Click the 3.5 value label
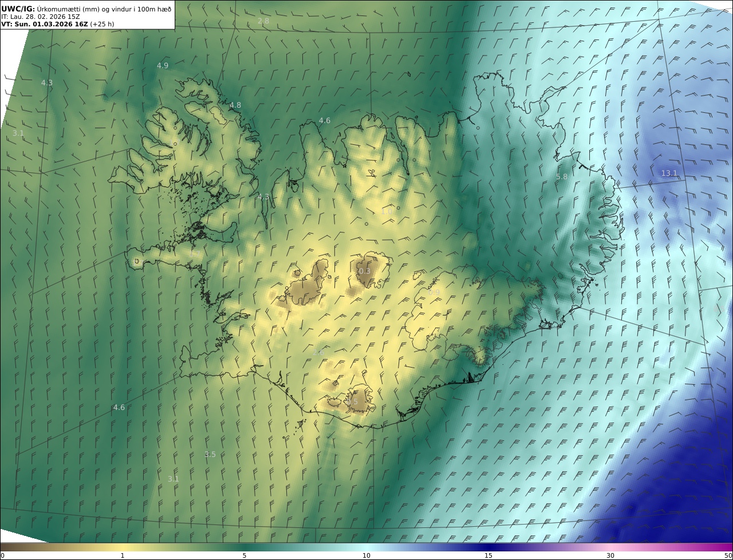 click(210, 454)
